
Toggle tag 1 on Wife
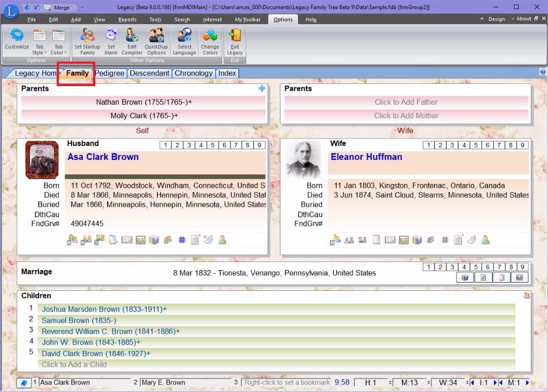(x=429, y=145)
